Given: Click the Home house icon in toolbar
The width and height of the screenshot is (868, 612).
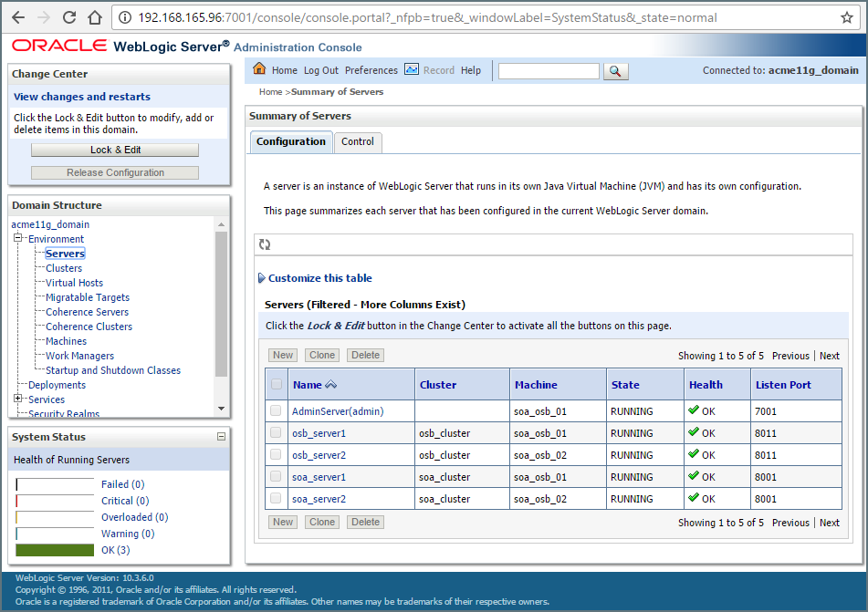Looking at the screenshot, I should [x=259, y=69].
